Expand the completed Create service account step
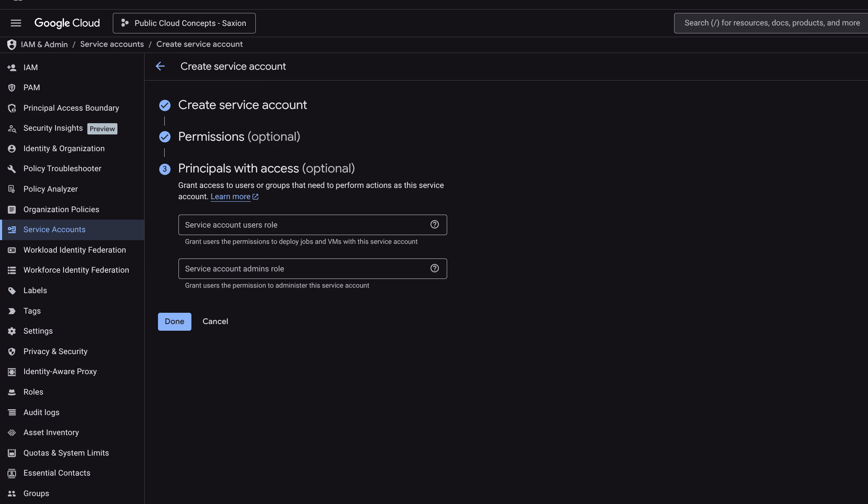Viewport: 868px width, 504px height. 242,105
